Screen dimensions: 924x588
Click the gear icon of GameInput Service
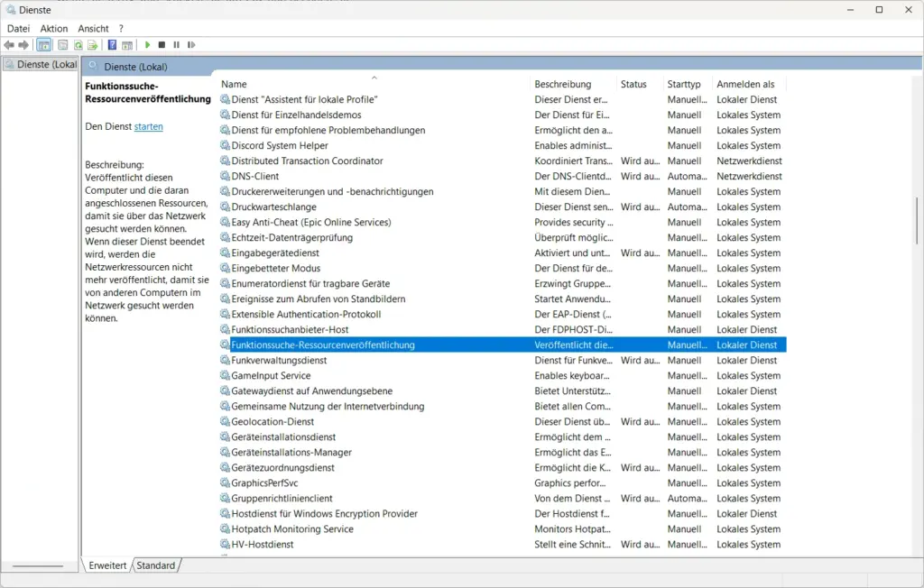tap(225, 375)
